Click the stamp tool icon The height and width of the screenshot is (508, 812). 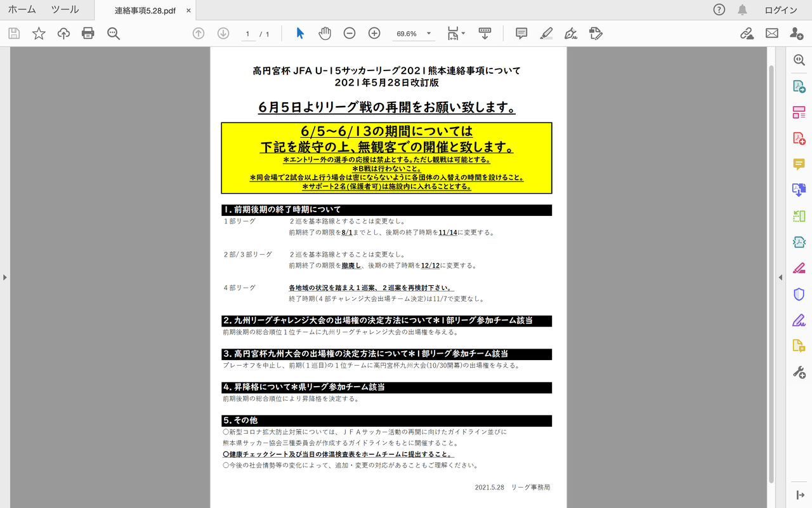coord(596,34)
